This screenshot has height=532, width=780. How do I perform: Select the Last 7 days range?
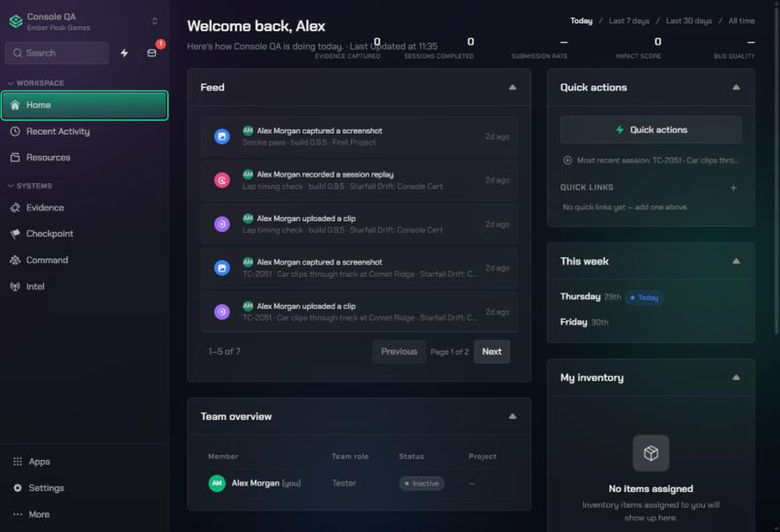pyautogui.click(x=629, y=21)
